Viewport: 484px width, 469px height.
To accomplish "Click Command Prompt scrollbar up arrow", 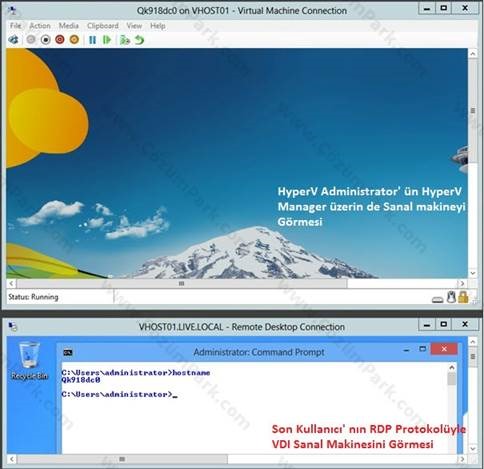I will pos(452,368).
